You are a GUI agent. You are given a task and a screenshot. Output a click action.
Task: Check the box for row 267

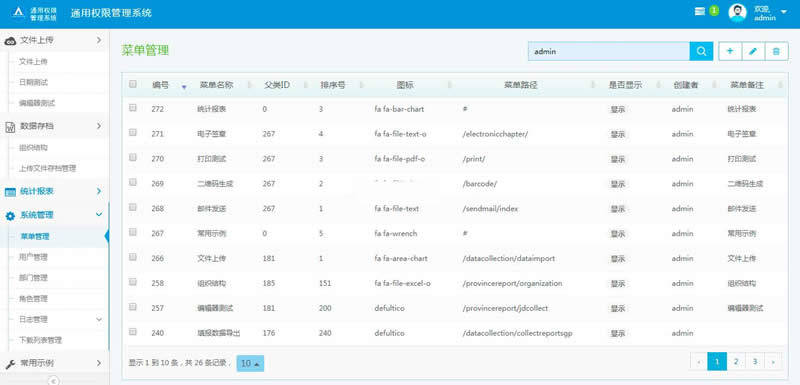pyautogui.click(x=133, y=232)
